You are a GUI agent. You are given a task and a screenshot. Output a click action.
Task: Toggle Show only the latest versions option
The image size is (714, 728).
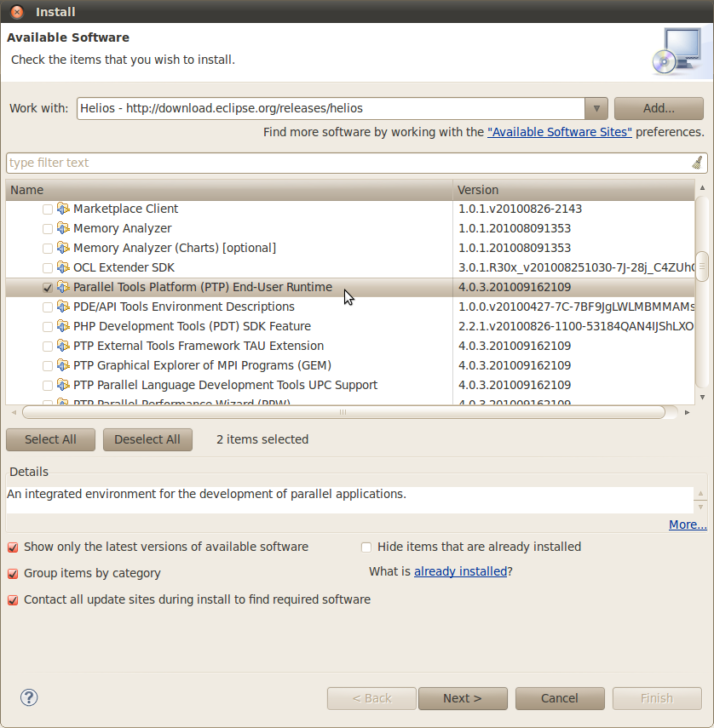pos(13,547)
